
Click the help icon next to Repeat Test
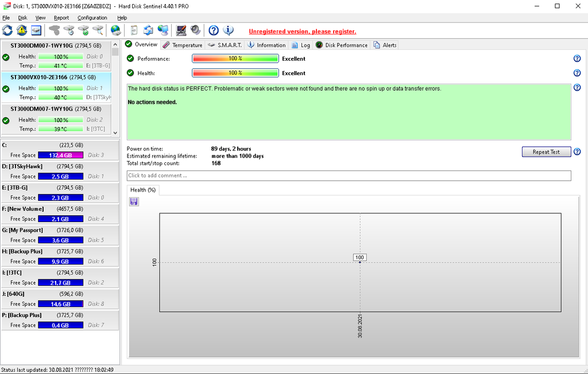pyautogui.click(x=577, y=152)
